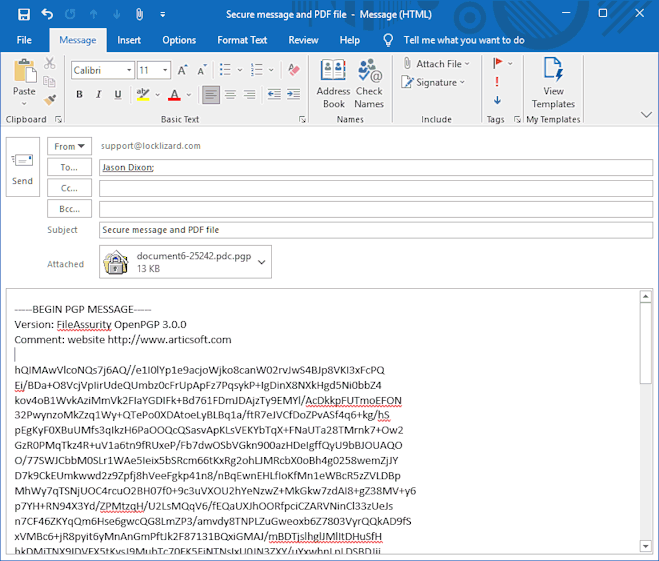
Task: Mark message as Low Importance
Action: pos(497,100)
